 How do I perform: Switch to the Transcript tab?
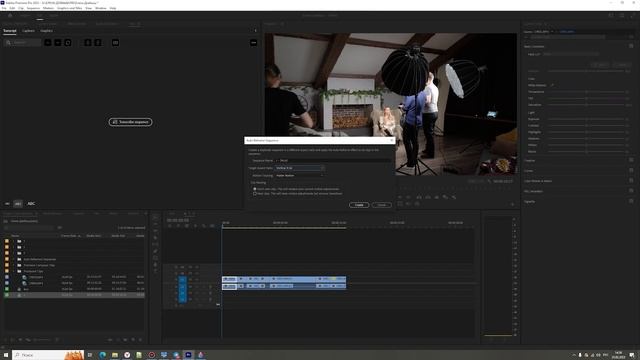pos(10,31)
